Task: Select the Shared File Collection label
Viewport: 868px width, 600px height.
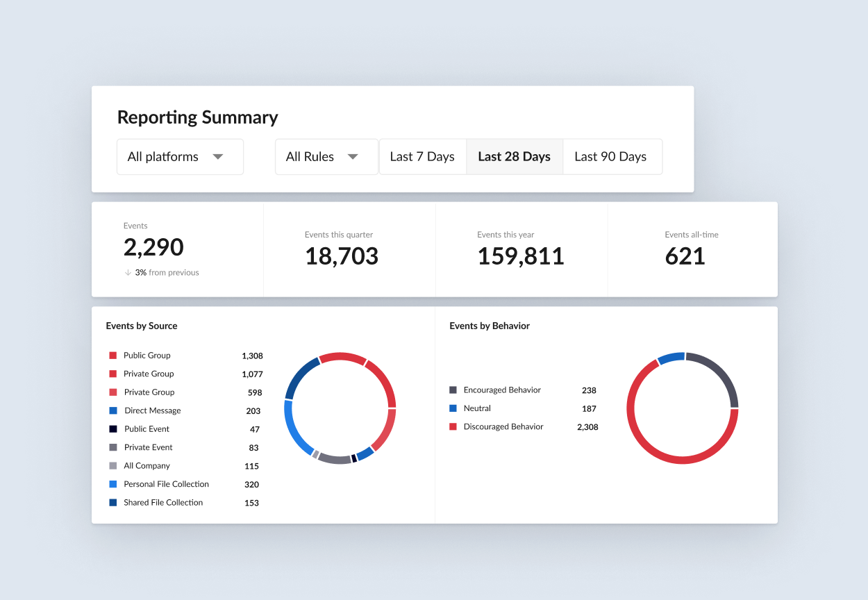Action: pyautogui.click(x=163, y=503)
